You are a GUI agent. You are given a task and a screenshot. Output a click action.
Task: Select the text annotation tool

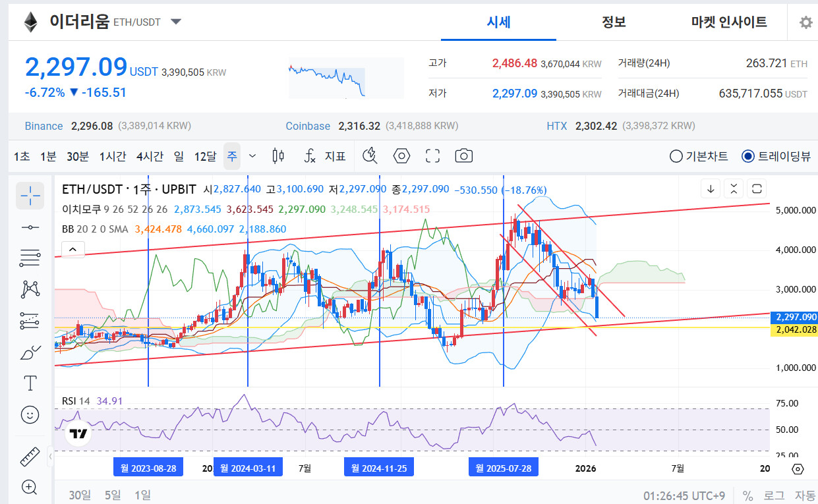point(30,383)
